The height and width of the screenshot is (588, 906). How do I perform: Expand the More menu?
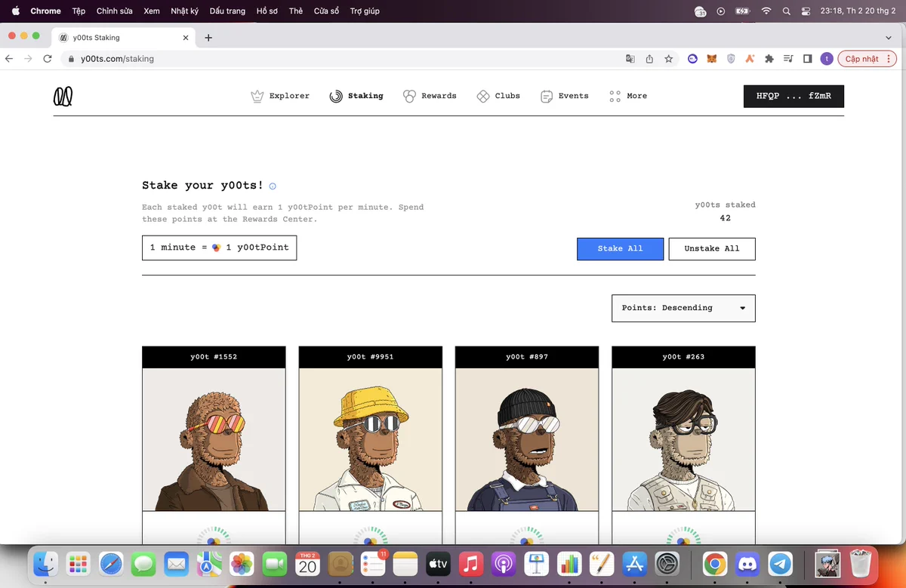click(628, 96)
